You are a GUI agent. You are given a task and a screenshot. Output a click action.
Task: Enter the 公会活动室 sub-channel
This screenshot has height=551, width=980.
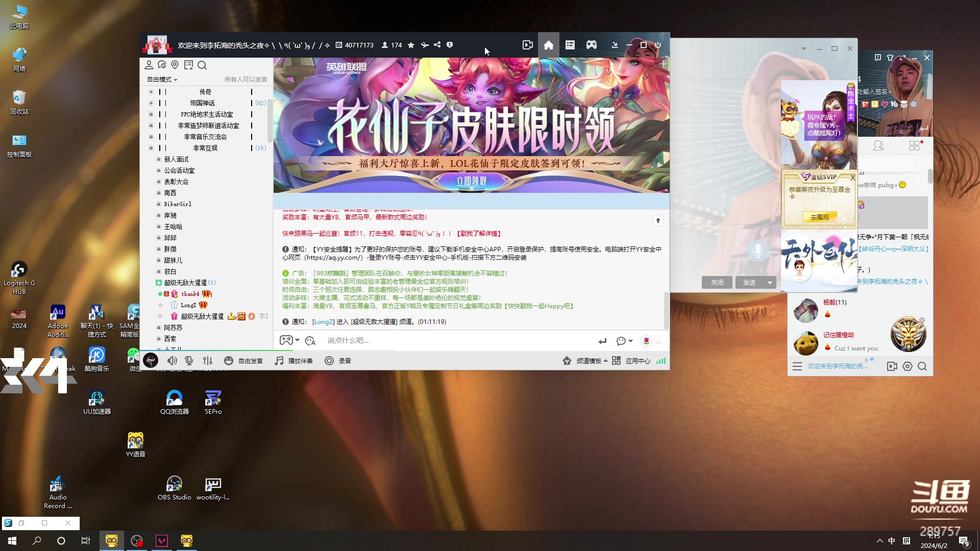[x=179, y=170]
